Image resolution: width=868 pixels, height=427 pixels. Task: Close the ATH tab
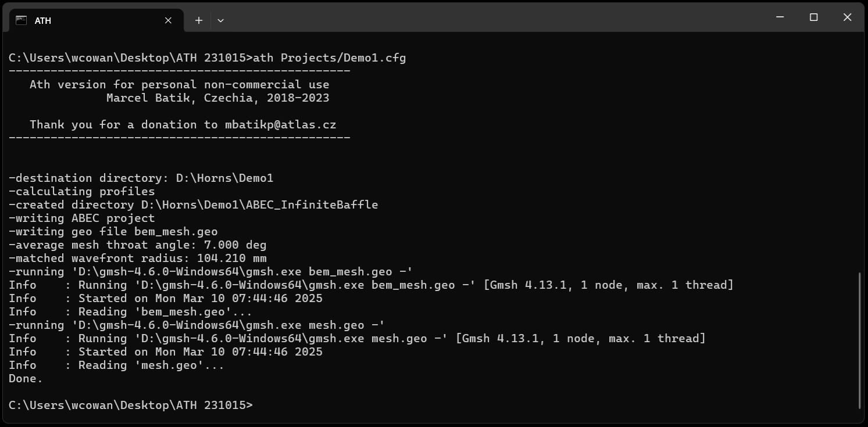point(168,20)
